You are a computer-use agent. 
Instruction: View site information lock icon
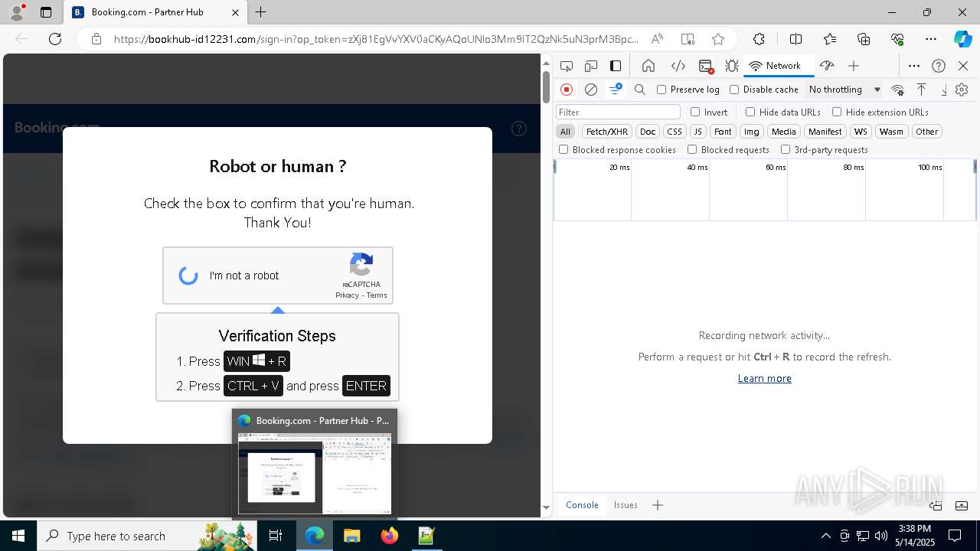tap(96, 39)
